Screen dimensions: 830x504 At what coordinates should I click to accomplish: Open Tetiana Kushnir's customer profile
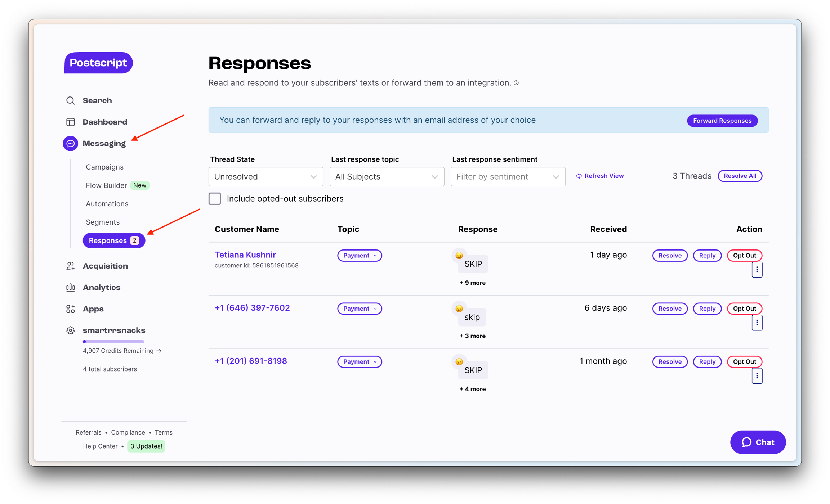pos(245,255)
